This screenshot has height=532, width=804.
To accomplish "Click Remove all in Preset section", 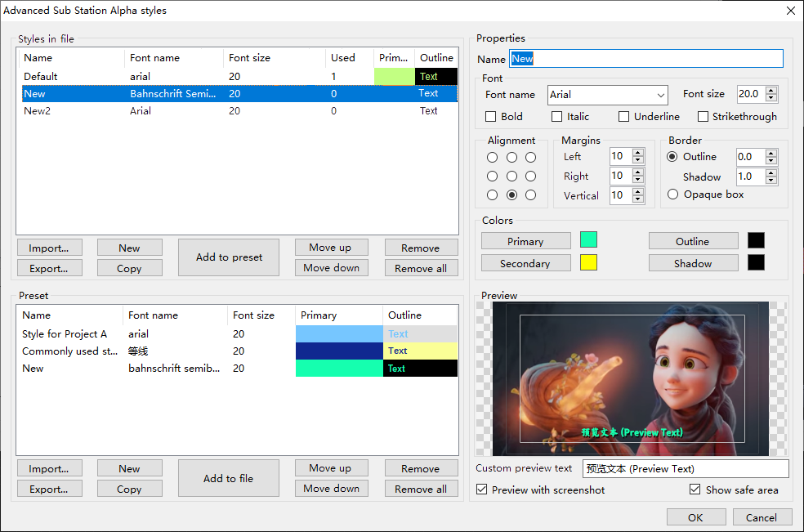I will point(421,489).
